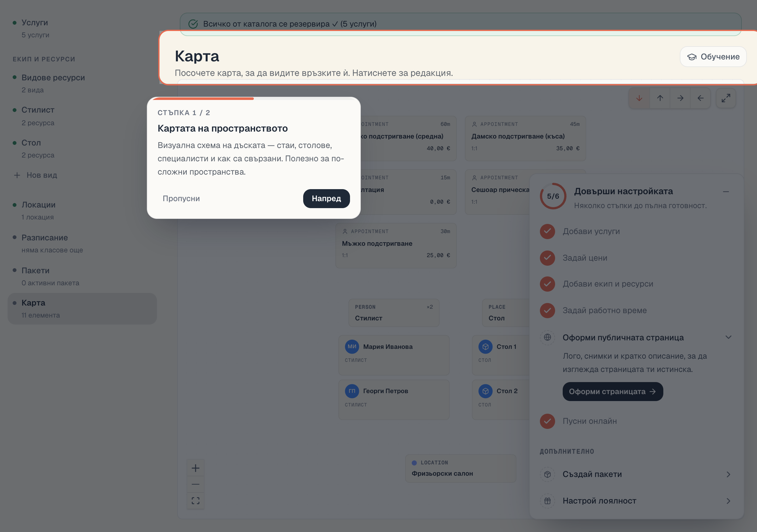Click the МИ avatar of Мария Иванова
Screen dimensions: 757x532
tap(352, 347)
